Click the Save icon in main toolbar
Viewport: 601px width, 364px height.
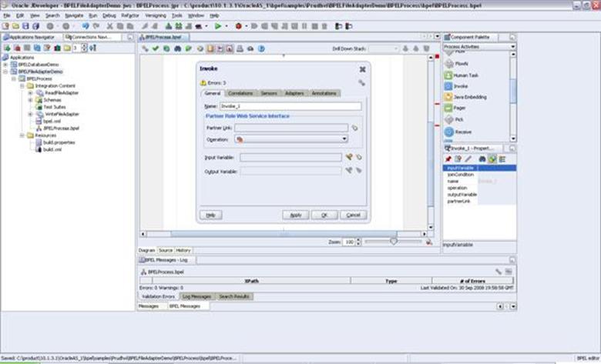click(25, 26)
